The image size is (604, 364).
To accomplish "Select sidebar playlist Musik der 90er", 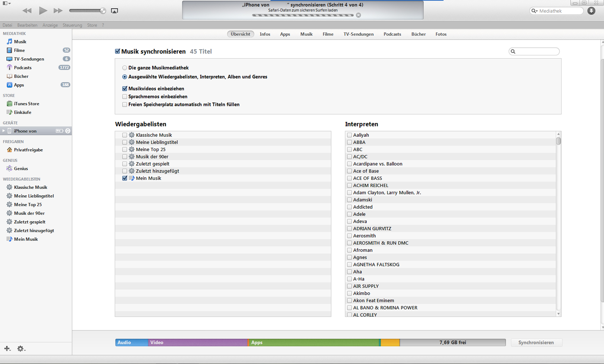I will [x=36, y=213].
